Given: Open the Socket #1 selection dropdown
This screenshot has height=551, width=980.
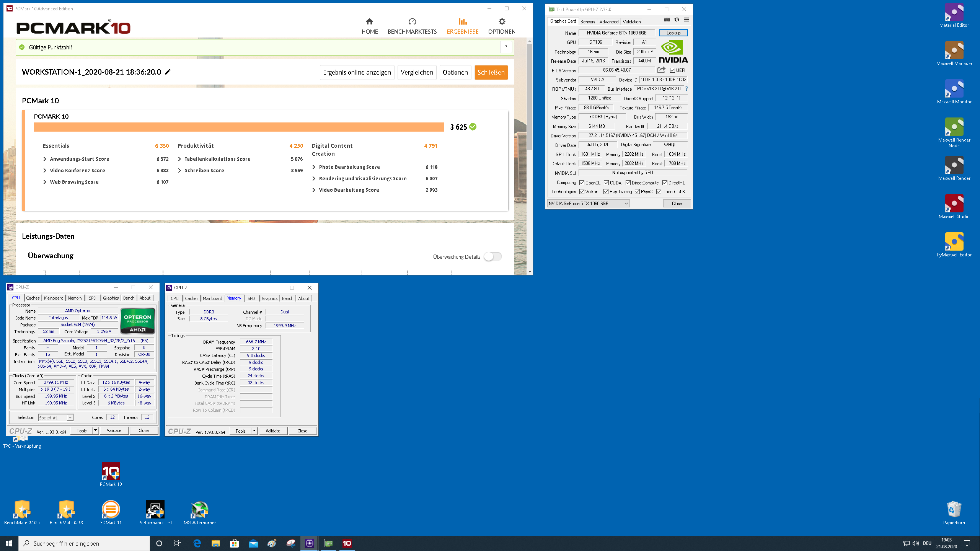Looking at the screenshot, I should click(x=55, y=417).
